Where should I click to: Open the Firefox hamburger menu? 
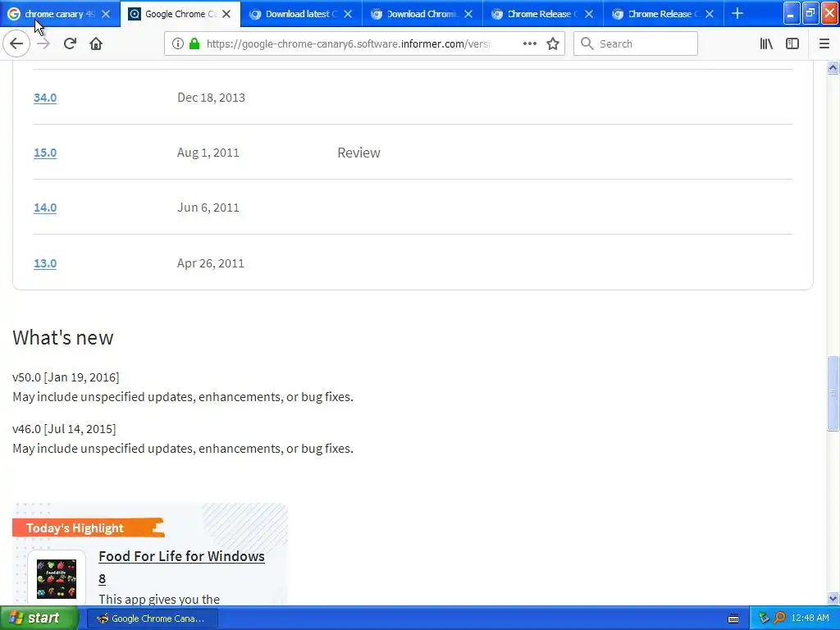824,43
